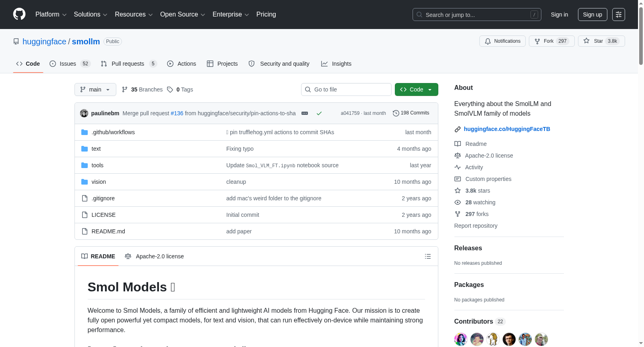Image resolution: width=644 pixels, height=347 pixels.
Task: Open the Contributors 22 heading link
Action: click(480, 322)
